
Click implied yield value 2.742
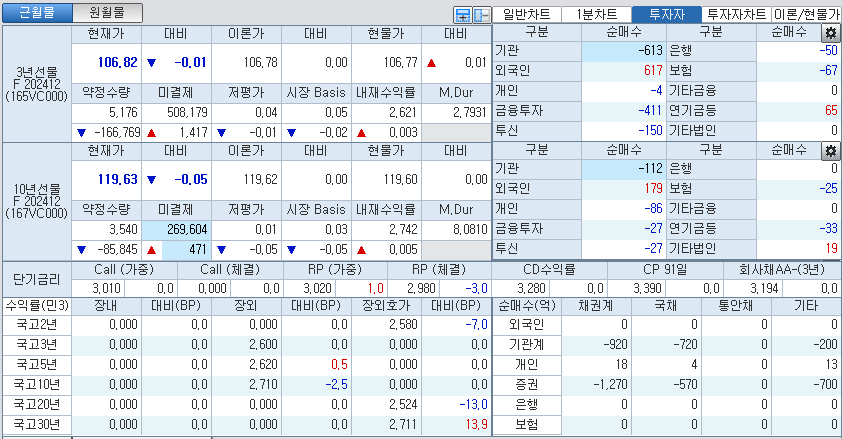pyautogui.click(x=403, y=229)
